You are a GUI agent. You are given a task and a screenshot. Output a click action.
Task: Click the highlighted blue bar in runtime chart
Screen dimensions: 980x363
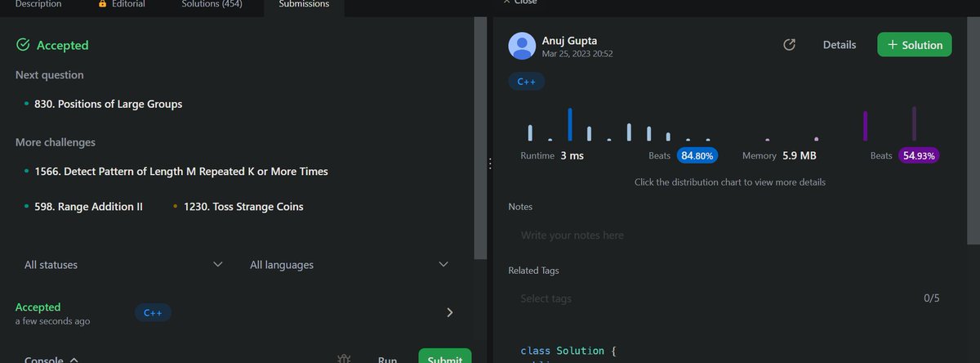pos(570,124)
